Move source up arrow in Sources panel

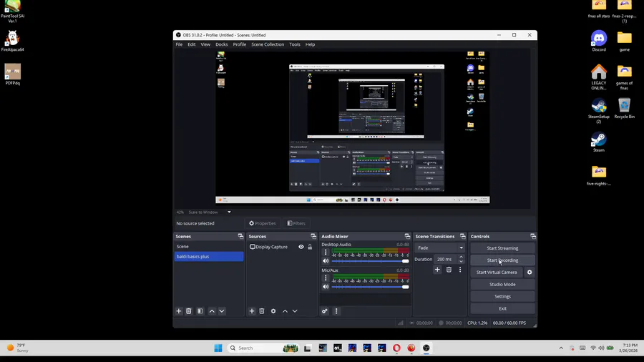[285, 311]
